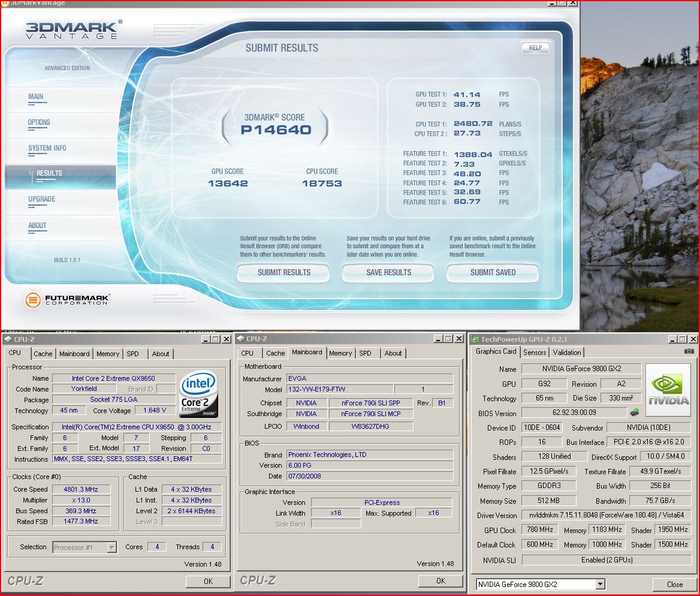
Task: Click the middle CPU-Z window title icon
Action: coord(241,339)
